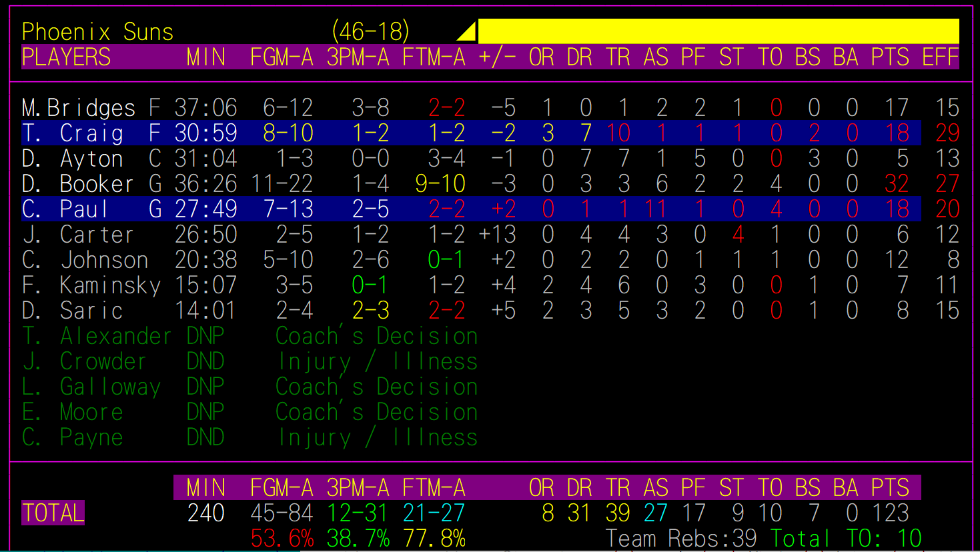Click C. Paul's assists value 11

656,209
